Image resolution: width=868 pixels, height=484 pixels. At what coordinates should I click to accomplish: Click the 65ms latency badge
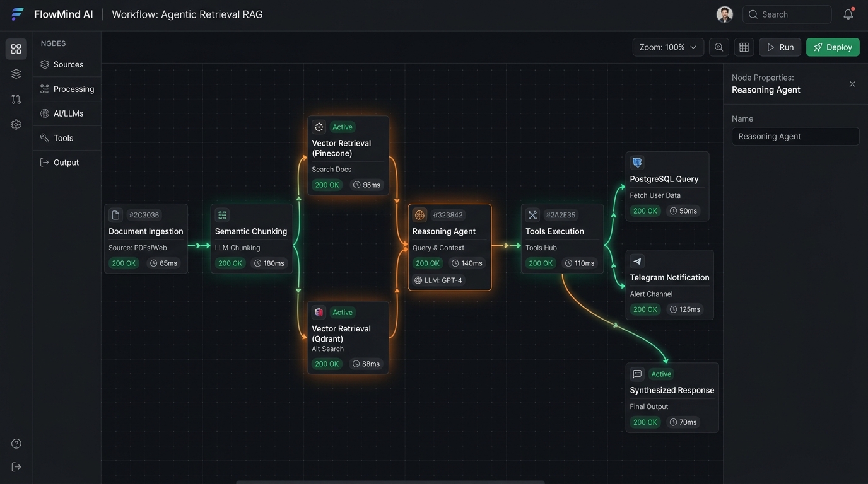coord(163,263)
